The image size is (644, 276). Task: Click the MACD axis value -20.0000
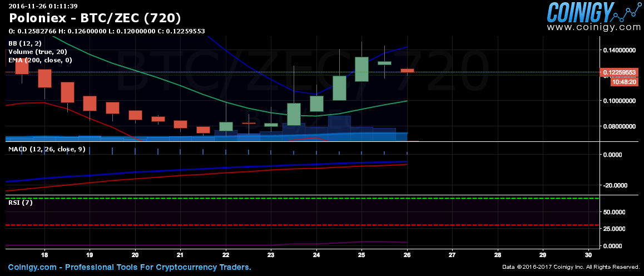click(615, 185)
